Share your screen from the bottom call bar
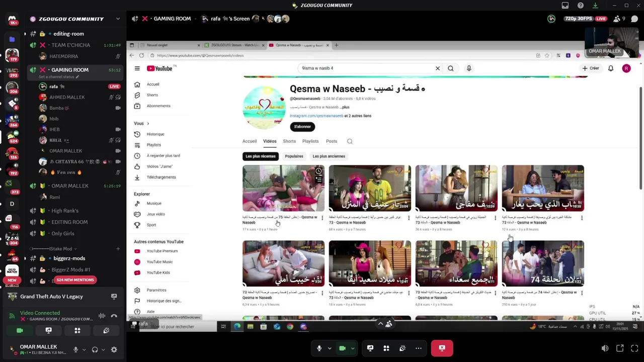 (370, 348)
